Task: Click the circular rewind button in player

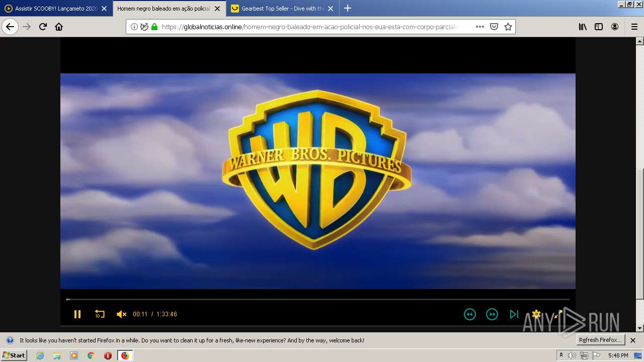Action: pos(469,314)
